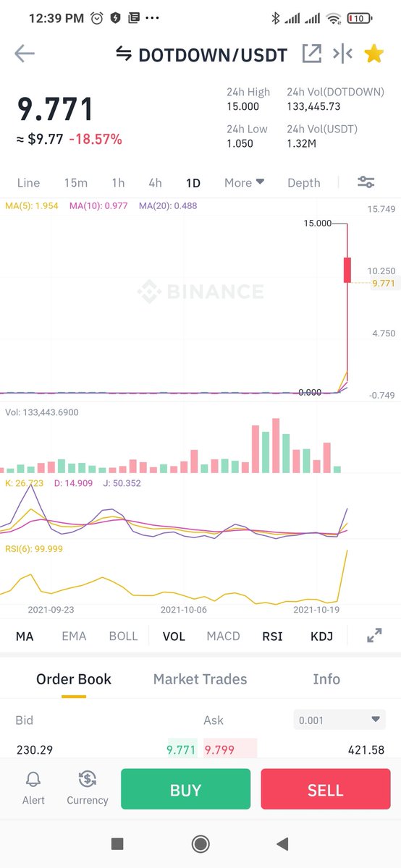
Task: Switch to 1h interval
Action: coord(118,183)
